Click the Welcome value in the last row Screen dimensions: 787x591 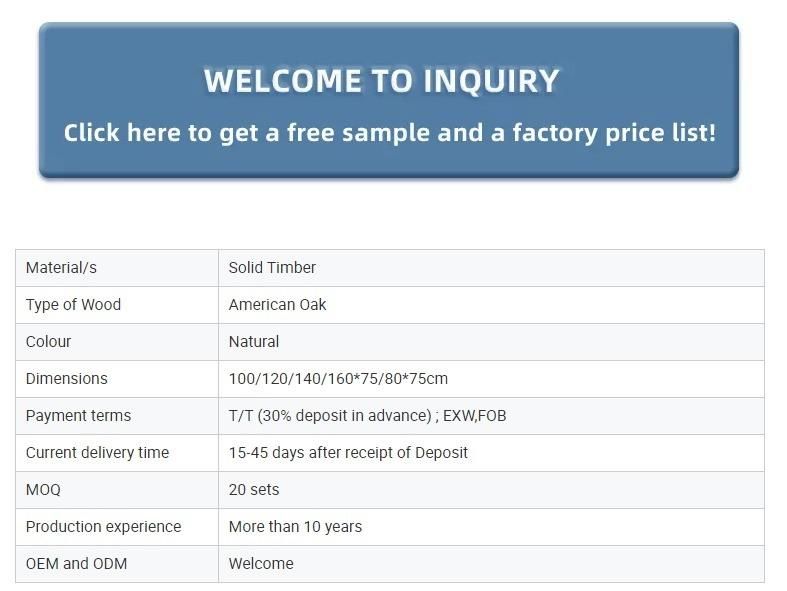pyautogui.click(x=261, y=564)
